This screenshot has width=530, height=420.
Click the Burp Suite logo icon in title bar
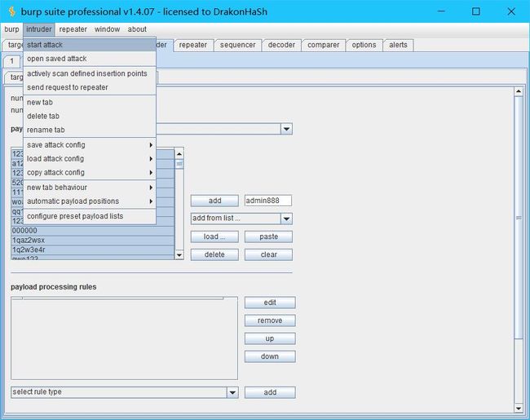pos(12,11)
